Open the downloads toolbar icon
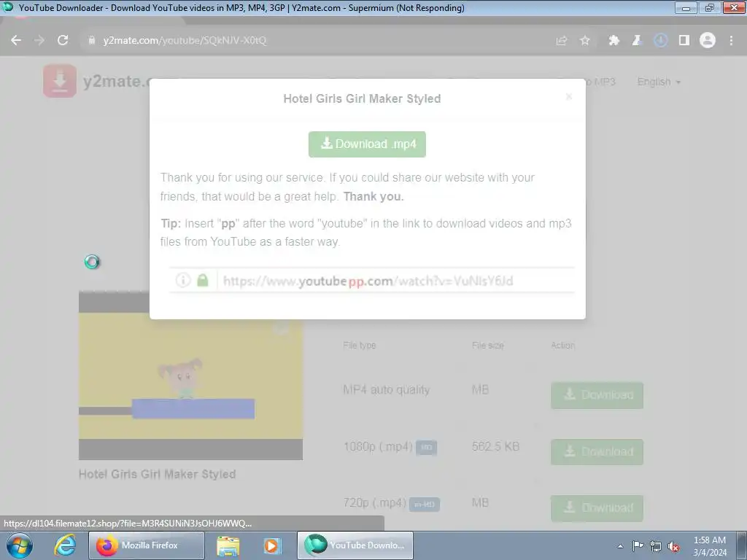Viewport: 747px width, 560px height. point(660,41)
